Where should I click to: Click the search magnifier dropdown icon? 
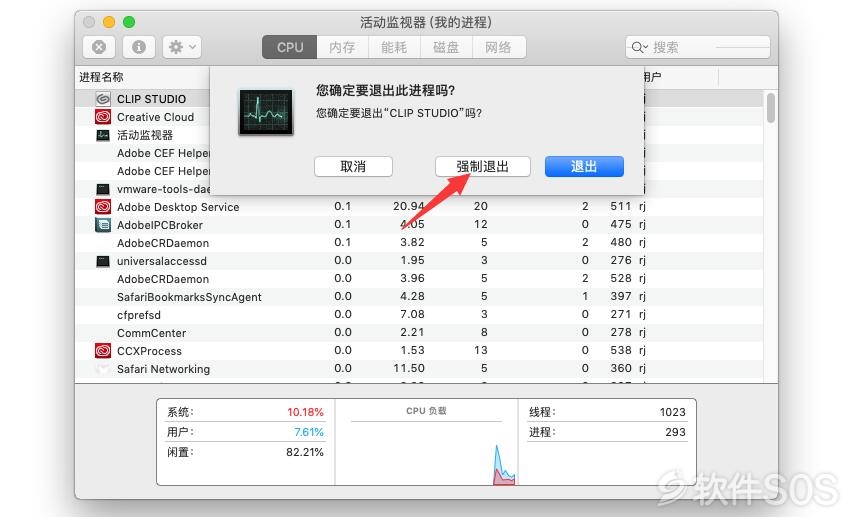coord(640,47)
